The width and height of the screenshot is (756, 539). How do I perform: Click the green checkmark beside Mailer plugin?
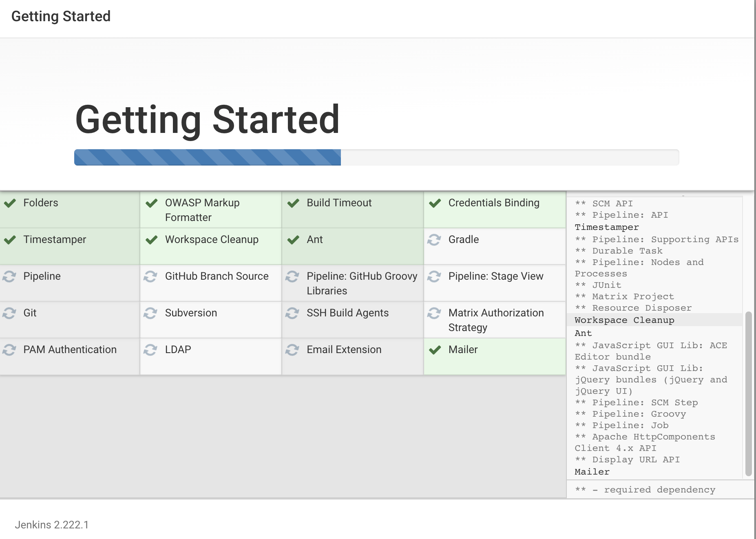pyautogui.click(x=435, y=350)
